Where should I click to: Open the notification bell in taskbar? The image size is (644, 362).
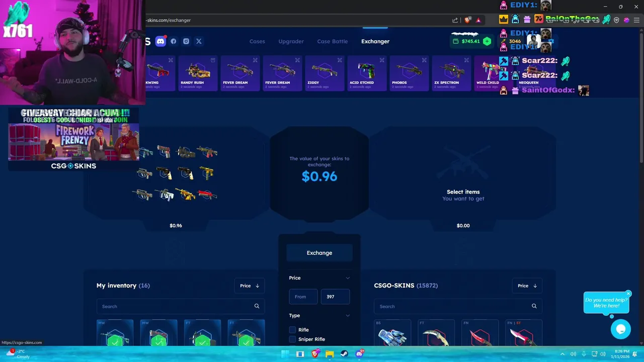pos(635,354)
